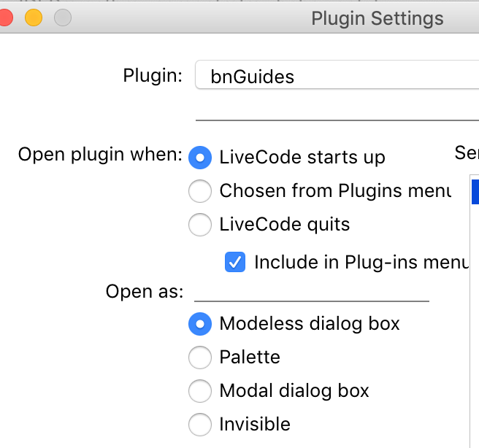Close the Plugin Settings window
Image resolution: width=479 pixels, height=448 pixels.
coord(4,18)
